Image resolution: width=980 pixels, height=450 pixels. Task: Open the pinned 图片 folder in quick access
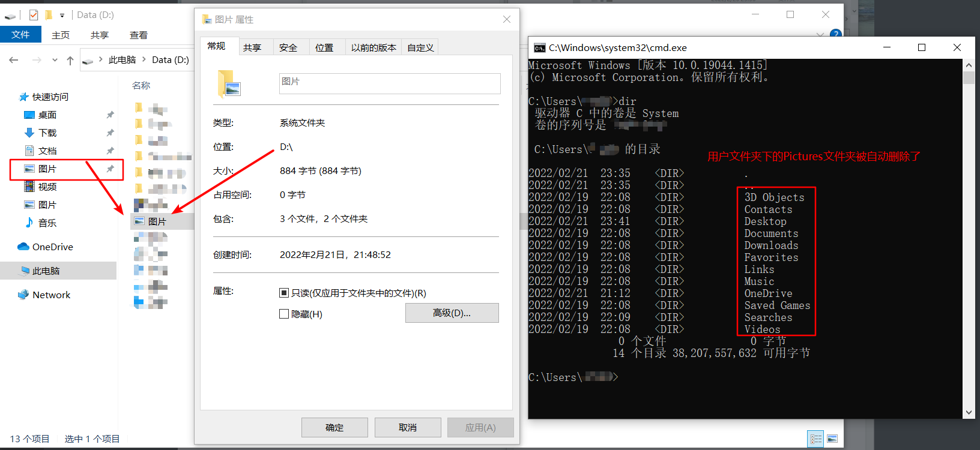pos(47,169)
